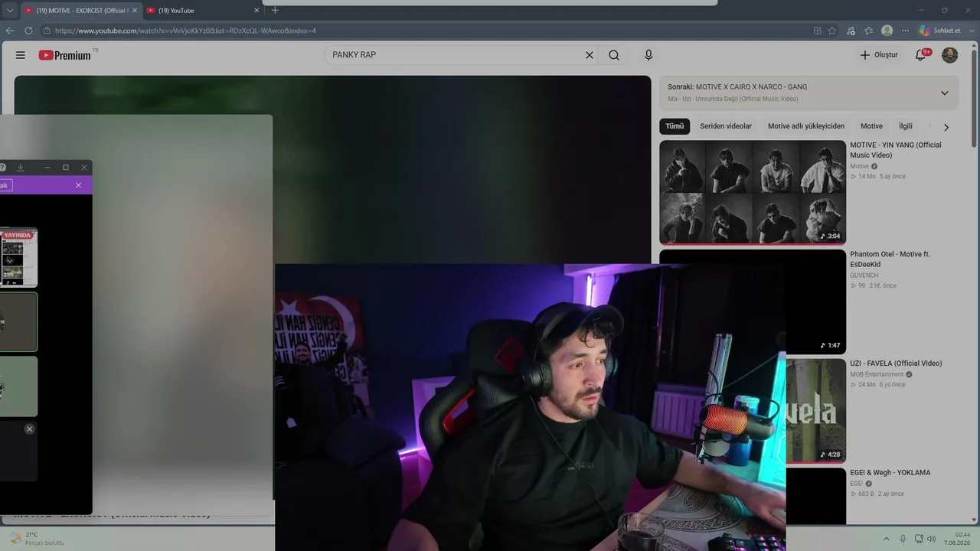Open a new browser tab

click(x=275, y=11)
